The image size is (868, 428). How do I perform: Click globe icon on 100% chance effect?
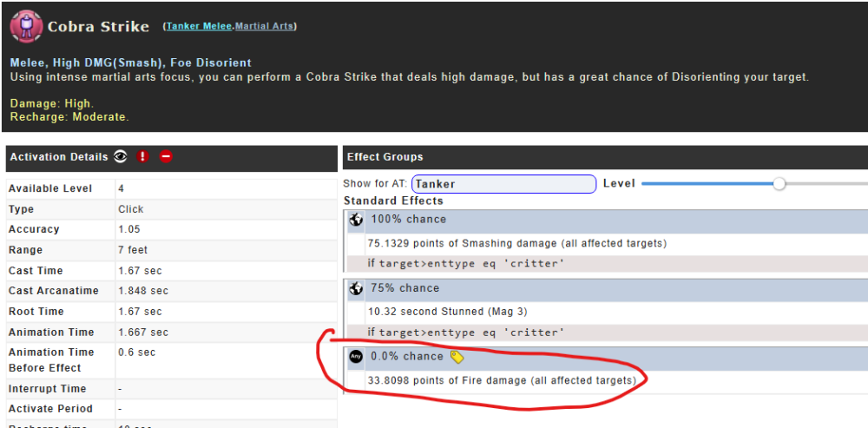356,220
